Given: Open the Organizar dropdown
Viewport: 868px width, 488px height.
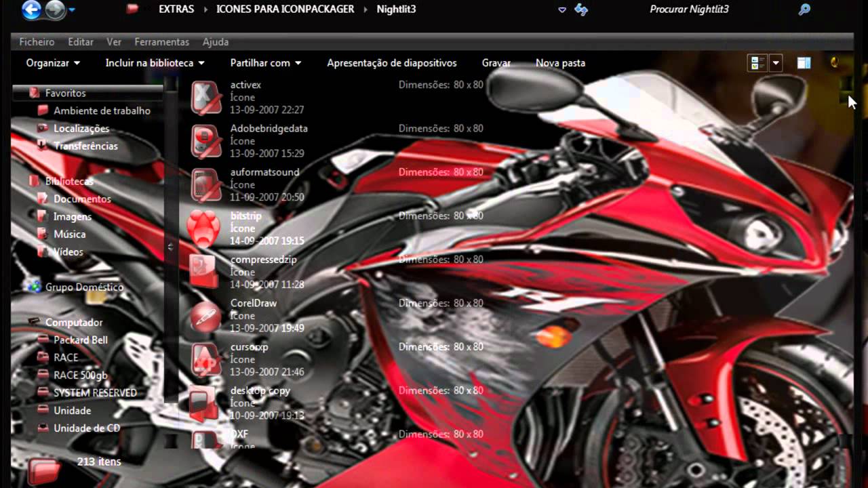Looking at the screenshot, I should 53,63.
